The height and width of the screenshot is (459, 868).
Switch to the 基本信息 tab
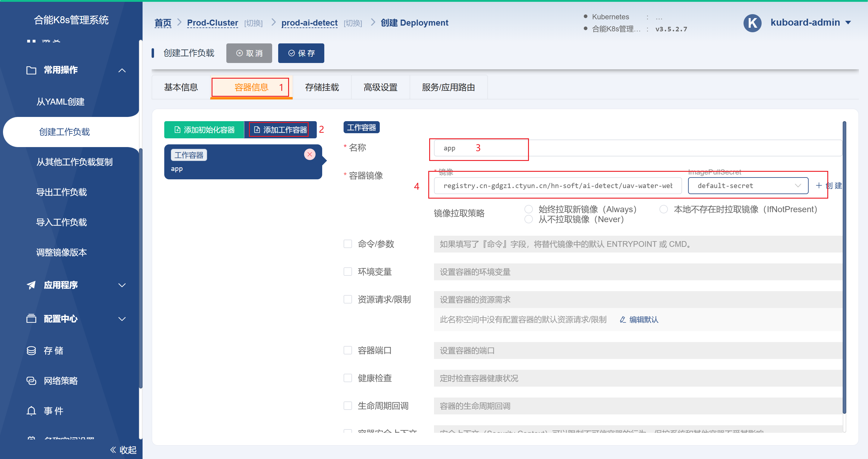coord(181,87)
